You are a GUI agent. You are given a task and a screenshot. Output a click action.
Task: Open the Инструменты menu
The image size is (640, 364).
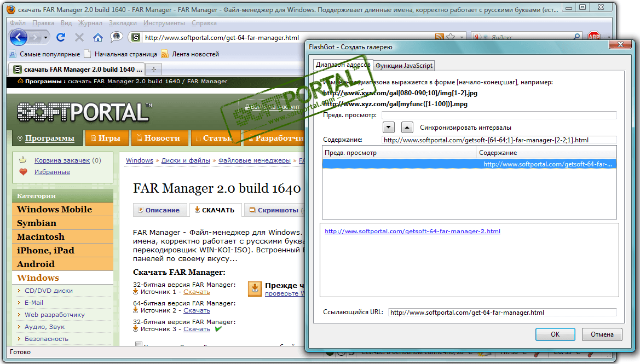click(x=164, y=23)
